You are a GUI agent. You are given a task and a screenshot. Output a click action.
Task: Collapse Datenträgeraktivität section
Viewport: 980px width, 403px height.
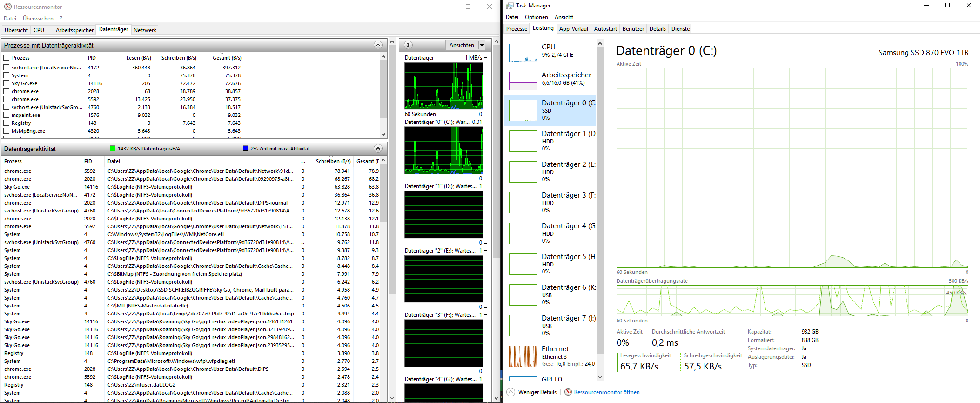(x=378, y=148)
